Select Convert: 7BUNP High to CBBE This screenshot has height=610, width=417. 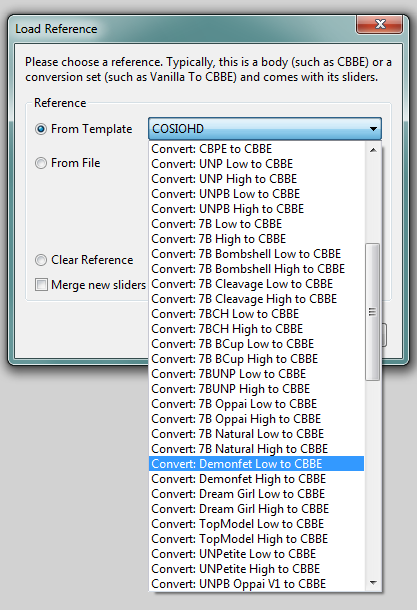256,389
